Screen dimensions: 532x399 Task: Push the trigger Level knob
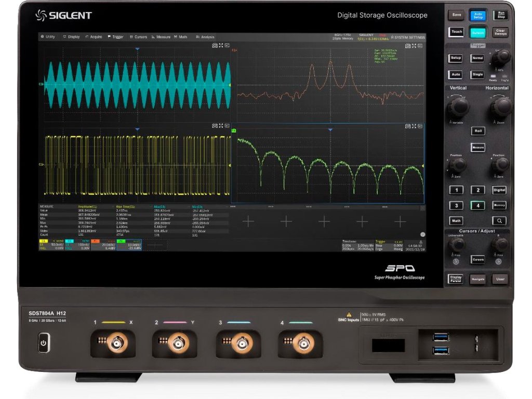tap(501, 58)
